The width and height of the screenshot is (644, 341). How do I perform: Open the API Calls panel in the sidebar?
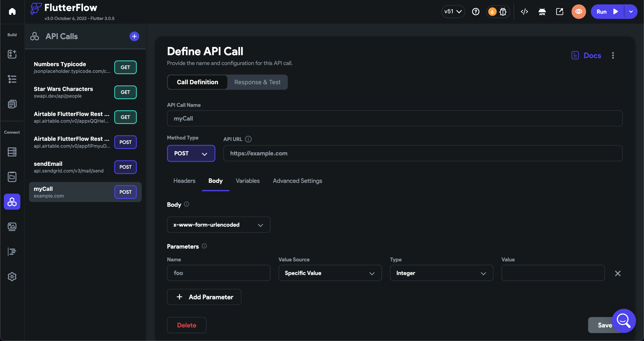coord(12,202)
